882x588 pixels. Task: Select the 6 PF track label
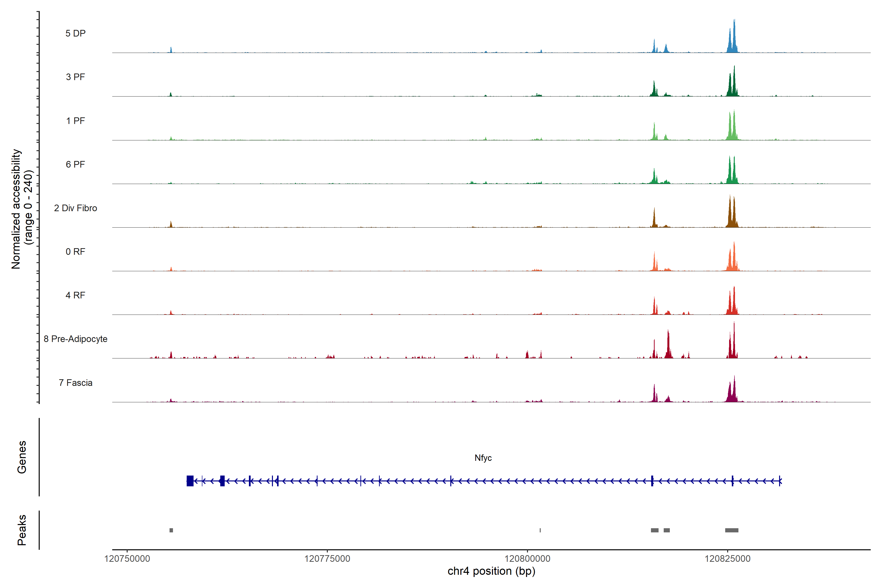point(75,164)
